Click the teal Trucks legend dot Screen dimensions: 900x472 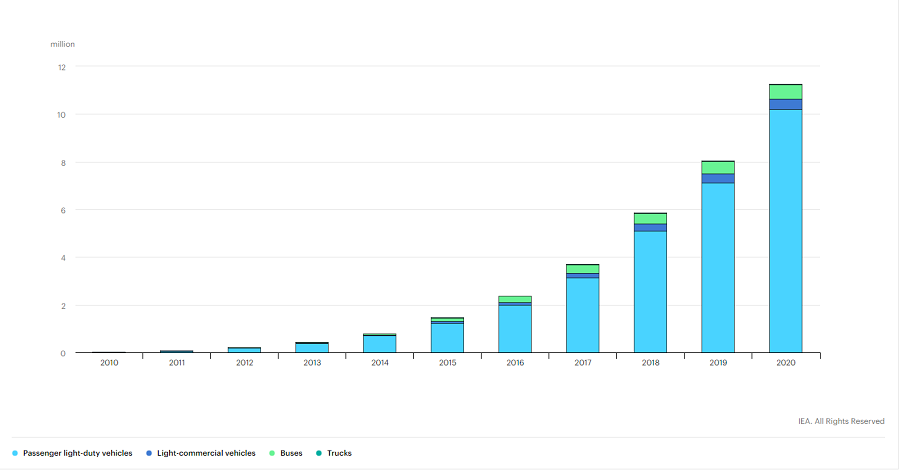[318, 453]
